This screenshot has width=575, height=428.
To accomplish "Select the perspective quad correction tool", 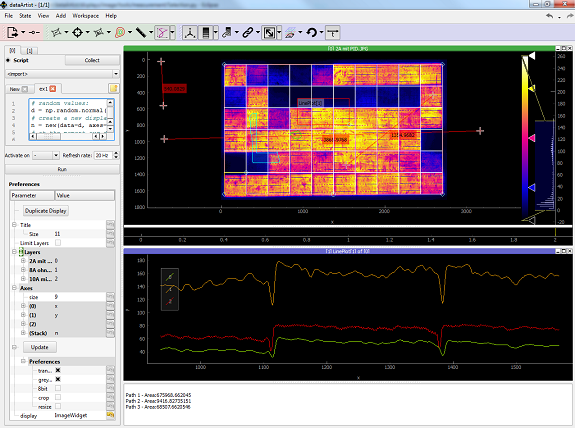I will tap(56, 32).
